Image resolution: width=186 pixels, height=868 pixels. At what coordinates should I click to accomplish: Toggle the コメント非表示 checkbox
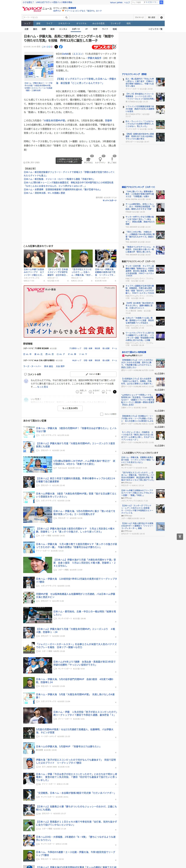(102, 414)
